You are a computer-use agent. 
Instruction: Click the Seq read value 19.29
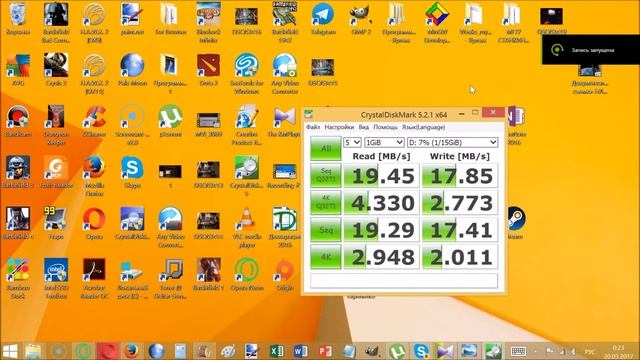point(381,230)
